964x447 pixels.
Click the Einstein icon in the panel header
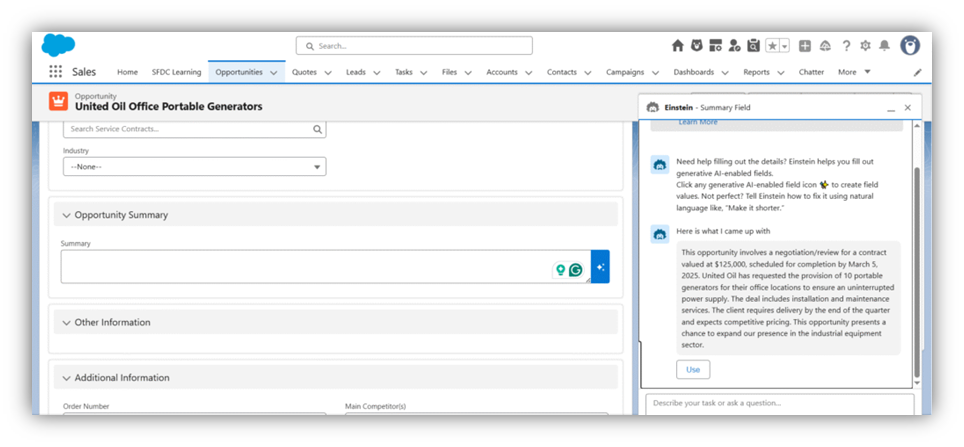tap(653, 107)
